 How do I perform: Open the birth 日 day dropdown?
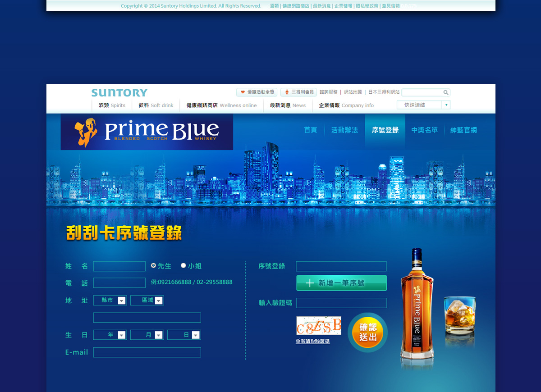(184, 335)
